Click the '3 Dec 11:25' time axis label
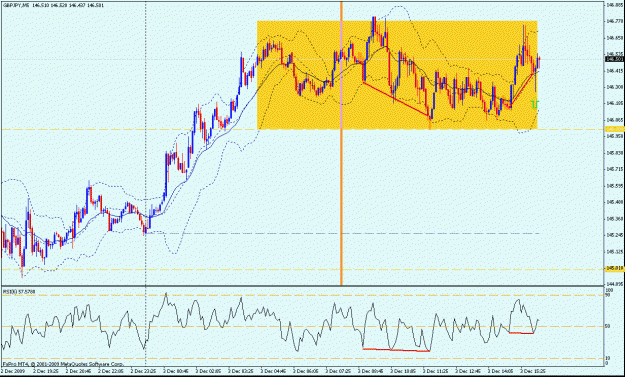This screenshot has height=377, width=625. (x=436, y=371)
